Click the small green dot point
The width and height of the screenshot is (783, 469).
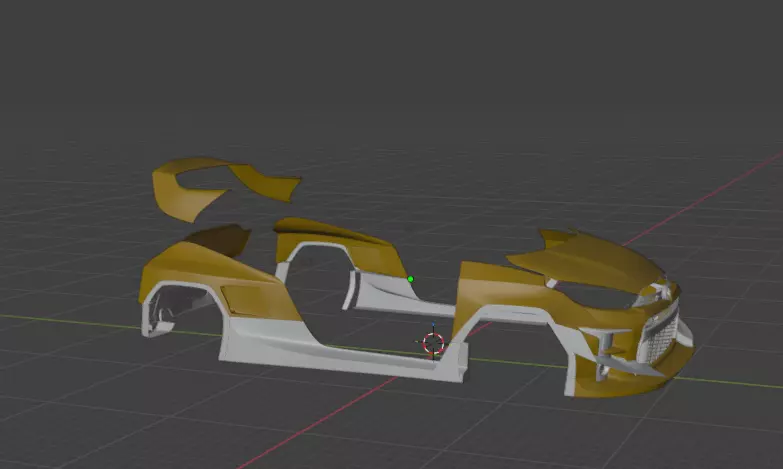point(410,279)
